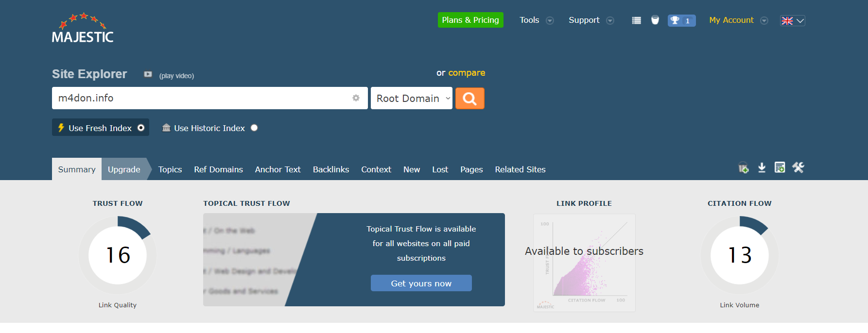Open the Pages tab
This screenshot has height=333, width=868.
point(471,169)
